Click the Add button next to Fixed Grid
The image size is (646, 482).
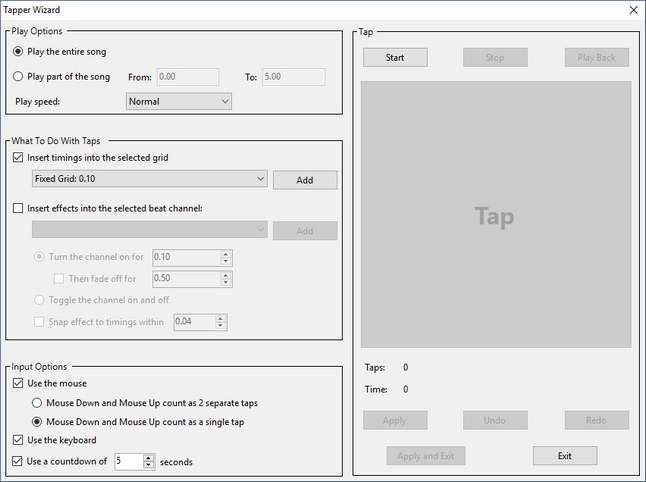[304, 180]
